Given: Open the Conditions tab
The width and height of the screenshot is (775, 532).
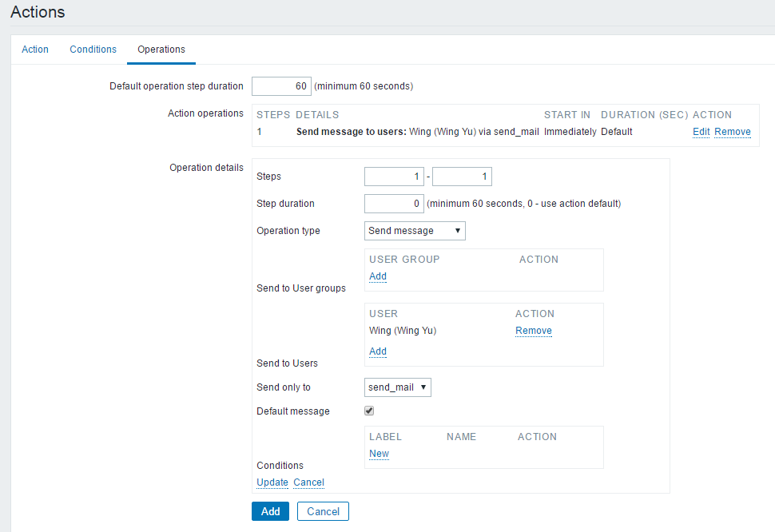Looking at the screenshot, I should [93, 50].
